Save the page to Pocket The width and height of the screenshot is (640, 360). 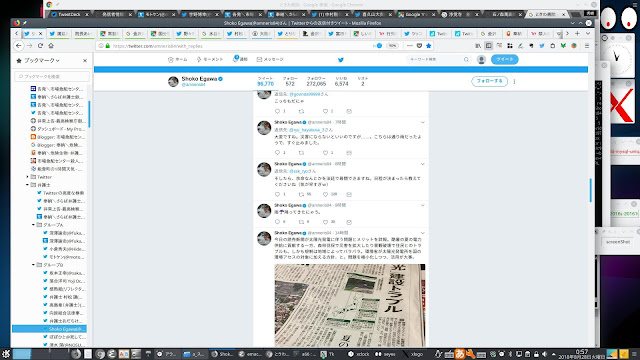[x=419, y=46]
